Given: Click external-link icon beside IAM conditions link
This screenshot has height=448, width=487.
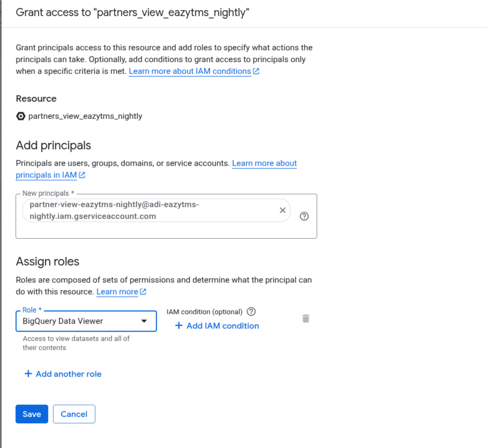Looking at the screenshot, I should pyautogui.click(x=256, y=71).
